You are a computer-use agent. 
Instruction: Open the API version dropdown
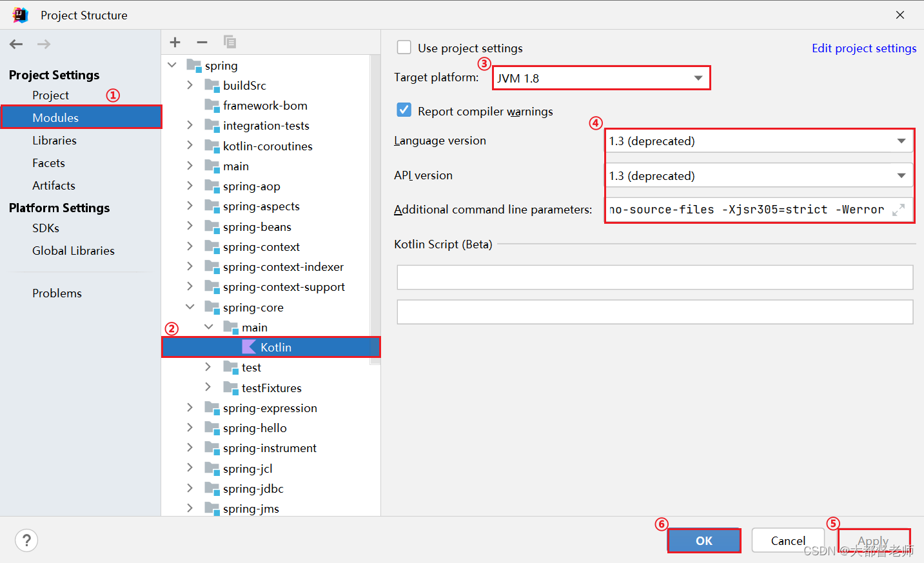759,175
